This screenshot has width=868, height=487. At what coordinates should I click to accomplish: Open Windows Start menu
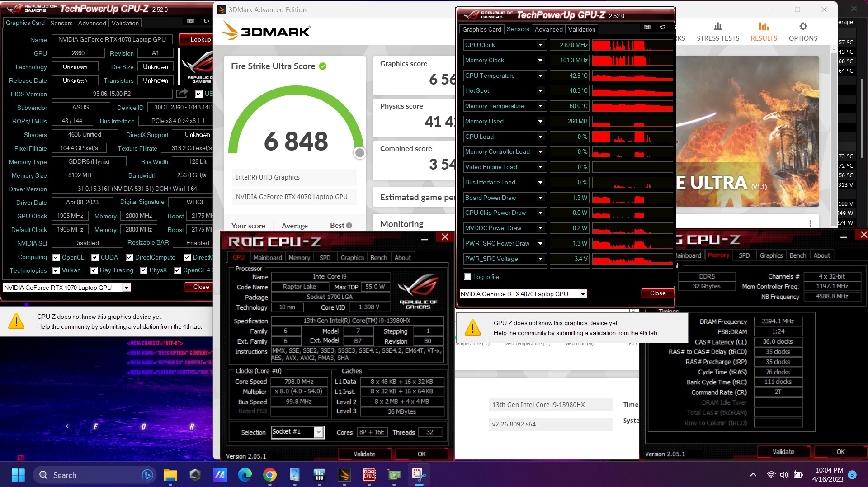point(18,475)
